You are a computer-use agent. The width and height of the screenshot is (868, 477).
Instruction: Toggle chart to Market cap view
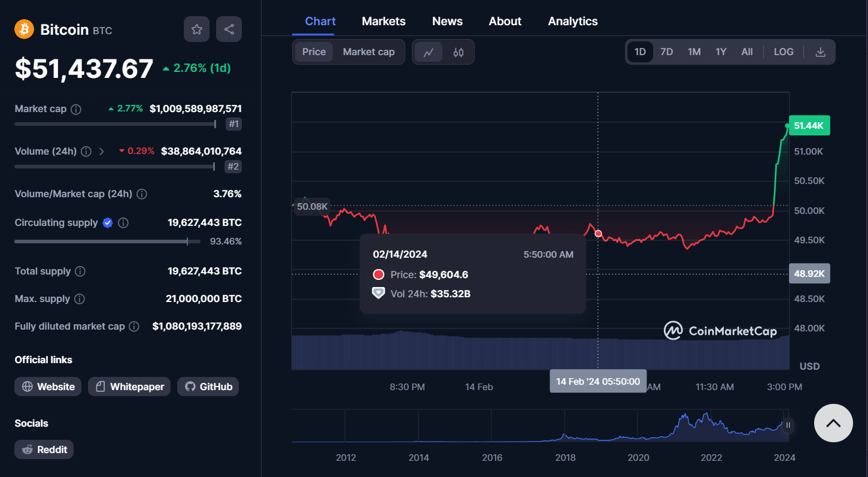[x=368, y=52]
